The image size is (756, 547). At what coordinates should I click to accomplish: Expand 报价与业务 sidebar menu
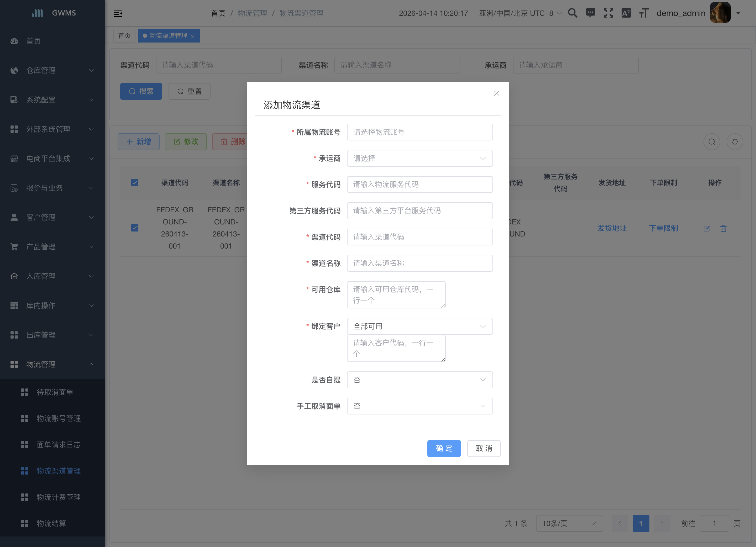pyautogui.click(x=52, y=188)
